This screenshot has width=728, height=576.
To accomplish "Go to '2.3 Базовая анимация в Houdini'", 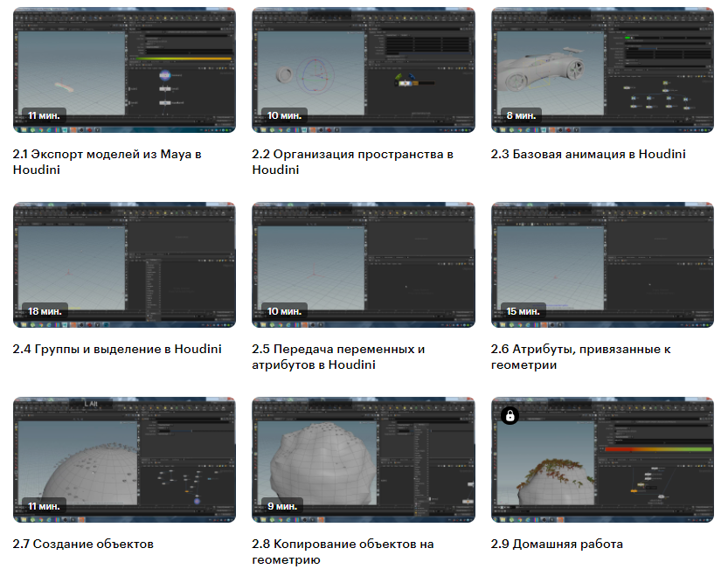I will (x=588, y=155).
